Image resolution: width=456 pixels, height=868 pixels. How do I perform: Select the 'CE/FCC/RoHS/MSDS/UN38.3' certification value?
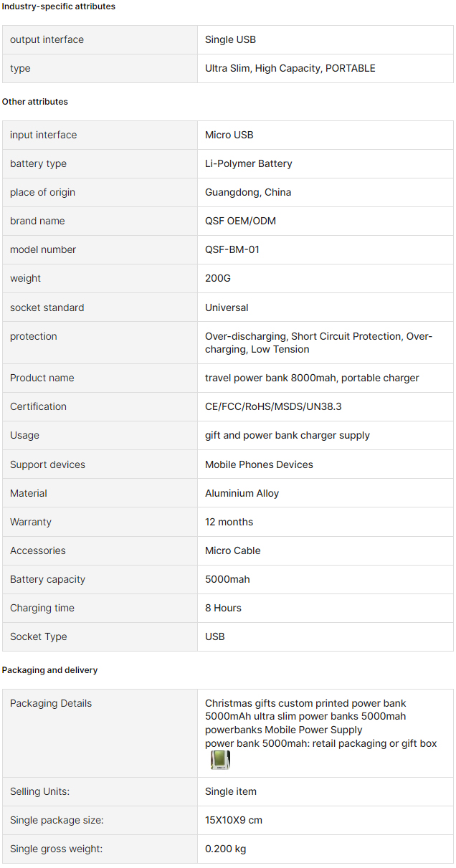pos(273,406)
